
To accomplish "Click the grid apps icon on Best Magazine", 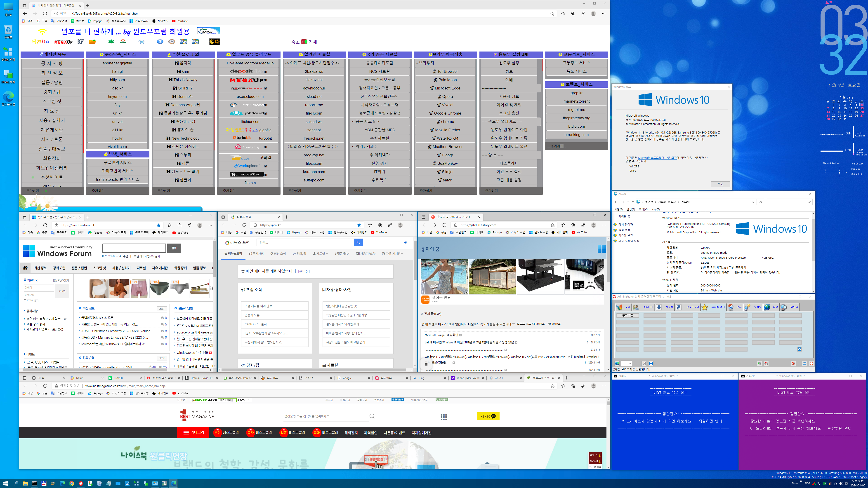I will point(444,417).
